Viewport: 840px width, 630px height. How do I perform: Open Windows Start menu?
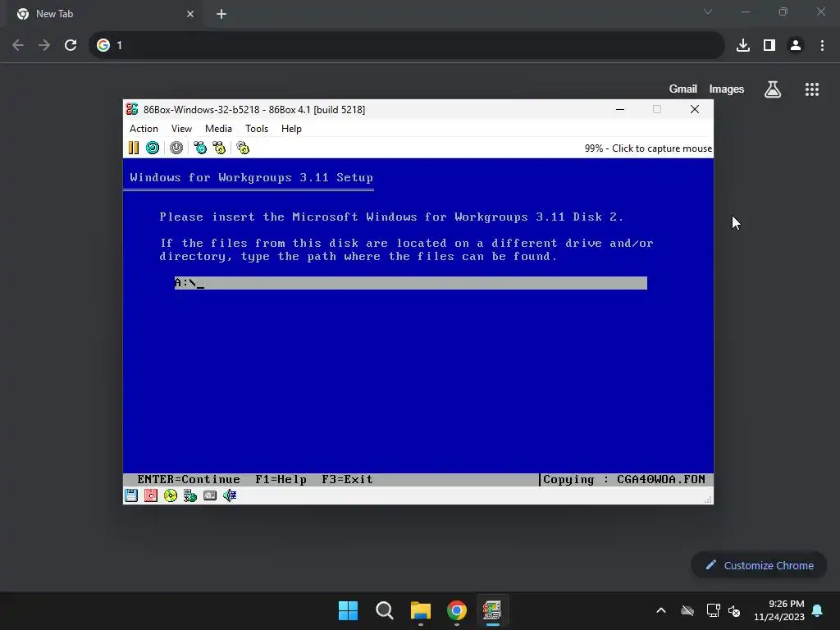(x=348, y=610)
